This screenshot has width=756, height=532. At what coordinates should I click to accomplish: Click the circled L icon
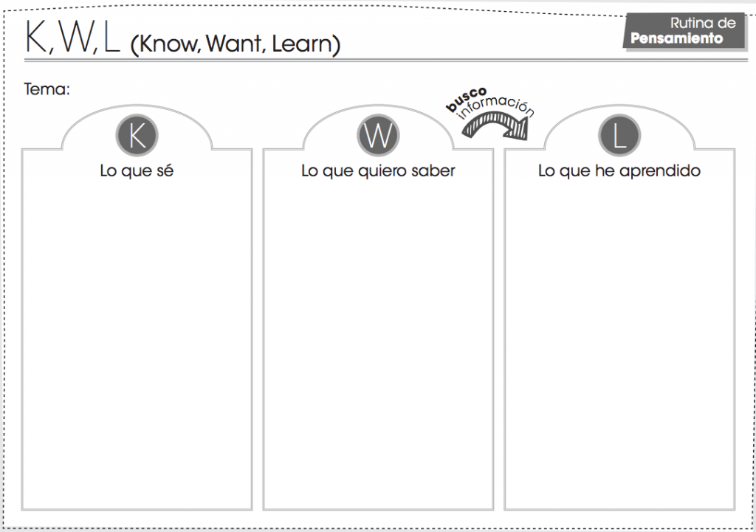pyautogui.click(x=619, y=137)
